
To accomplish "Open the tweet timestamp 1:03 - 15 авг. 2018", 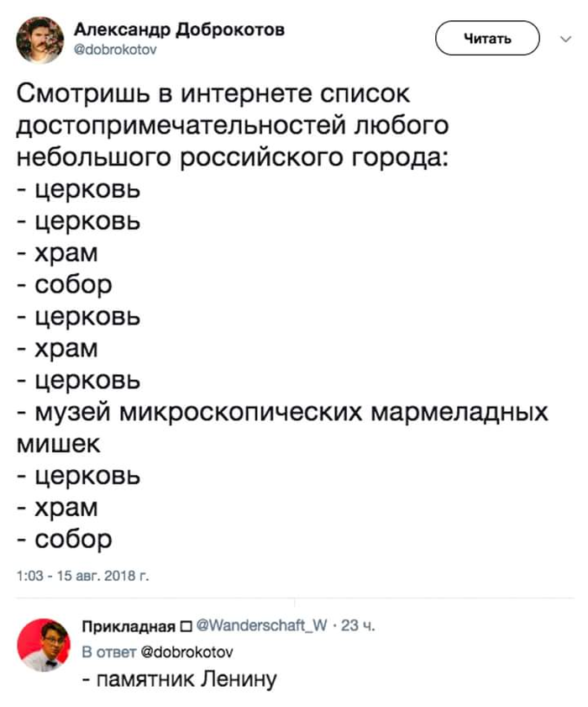I will click(83, 576).
